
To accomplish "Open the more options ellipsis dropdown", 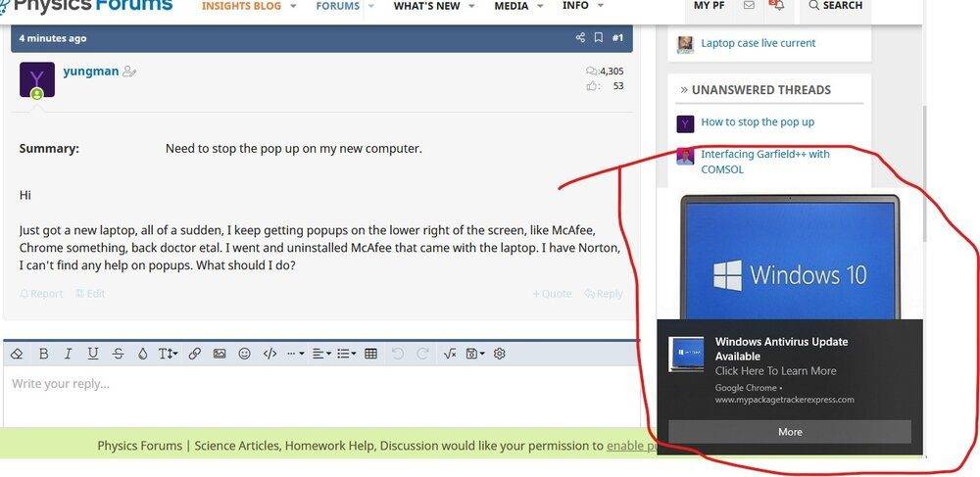I will (295, 354).
